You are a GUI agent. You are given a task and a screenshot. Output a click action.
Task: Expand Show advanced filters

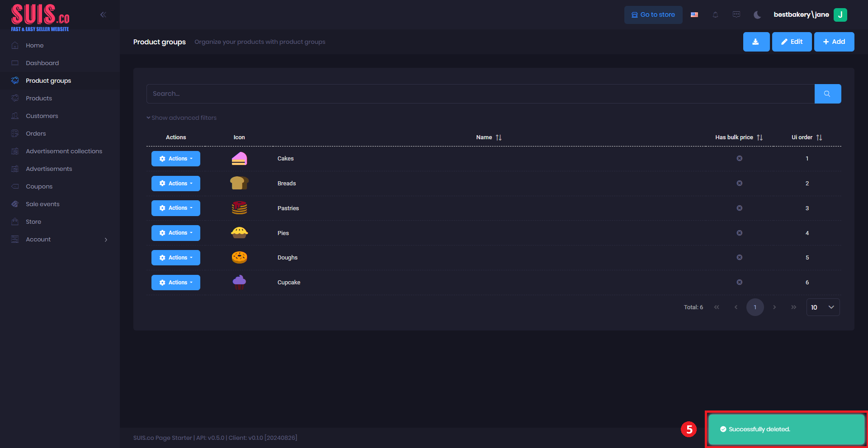(x=181, y=118)
